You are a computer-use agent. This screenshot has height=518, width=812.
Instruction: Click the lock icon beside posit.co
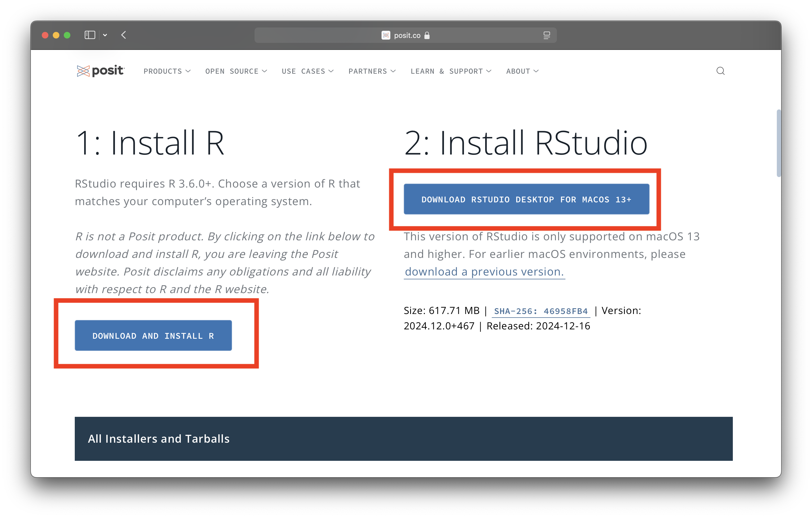[x=427, y=35]
